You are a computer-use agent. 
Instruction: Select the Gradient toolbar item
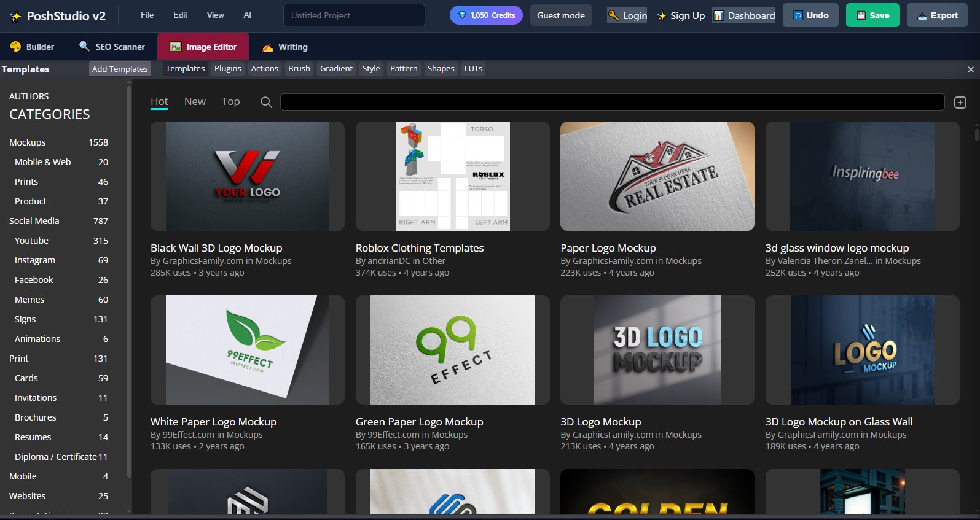(336, 69)
